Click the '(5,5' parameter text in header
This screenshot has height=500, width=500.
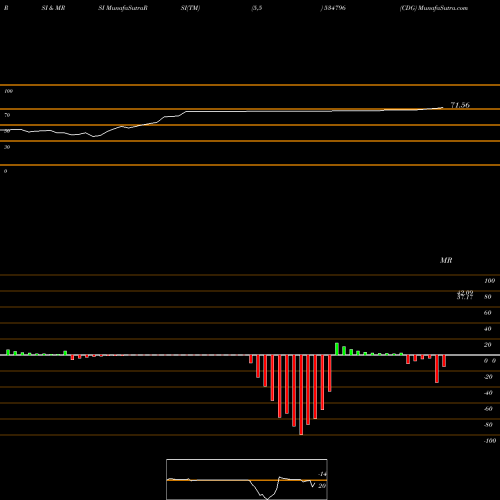(257, 8)
